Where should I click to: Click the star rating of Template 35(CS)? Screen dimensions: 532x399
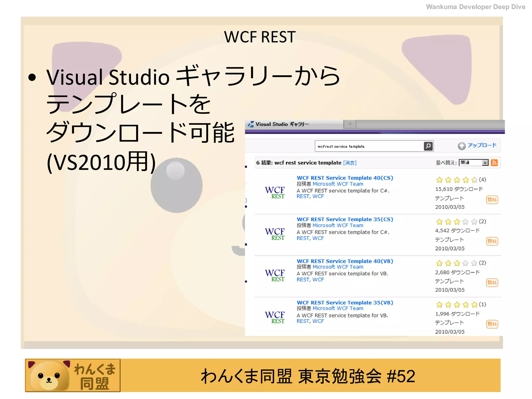pyautogui.click(x=457, y=222)
